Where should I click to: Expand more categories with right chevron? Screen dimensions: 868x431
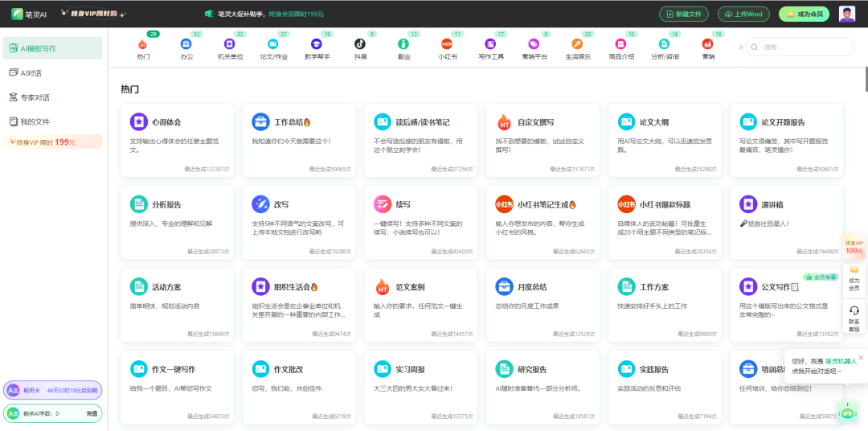tap(741, 47)
